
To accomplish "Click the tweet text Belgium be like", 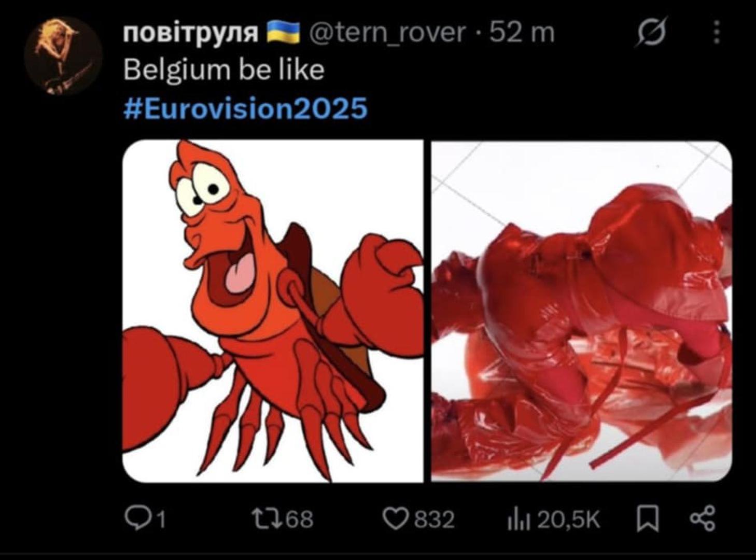I will coord(224,70).
